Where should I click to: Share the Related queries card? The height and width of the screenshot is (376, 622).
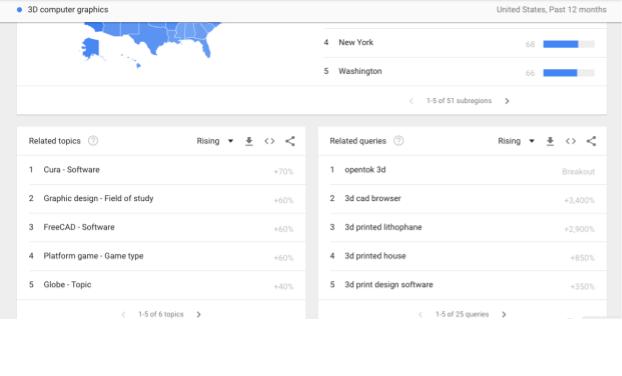tap(591, 141)
